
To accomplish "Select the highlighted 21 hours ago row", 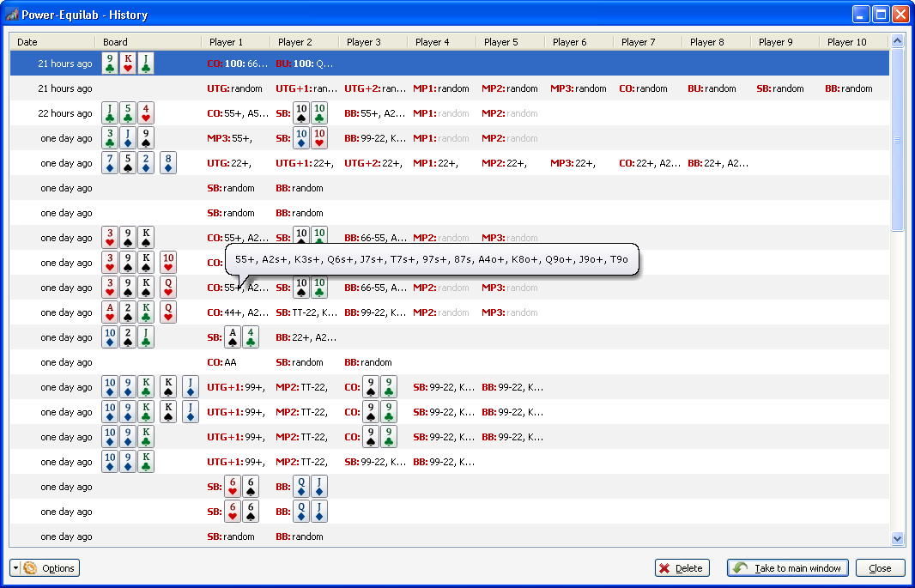I will (56, 63).
